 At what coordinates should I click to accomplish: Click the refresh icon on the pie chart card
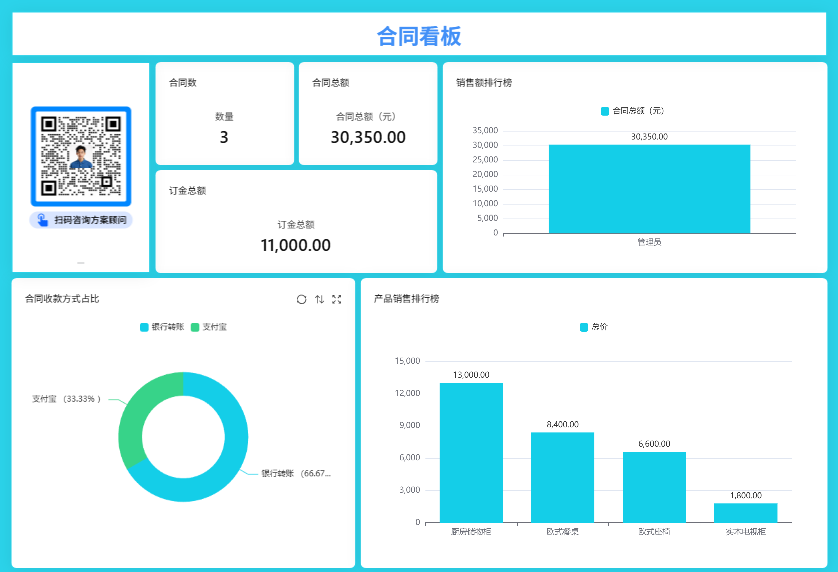pyautogui.click(x=301, y=299)
